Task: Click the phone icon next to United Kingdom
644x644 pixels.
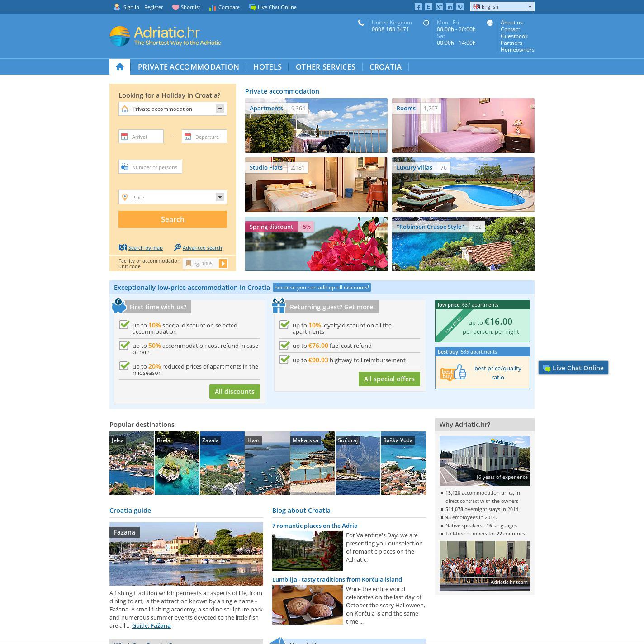Action: (x=361, y=23)
